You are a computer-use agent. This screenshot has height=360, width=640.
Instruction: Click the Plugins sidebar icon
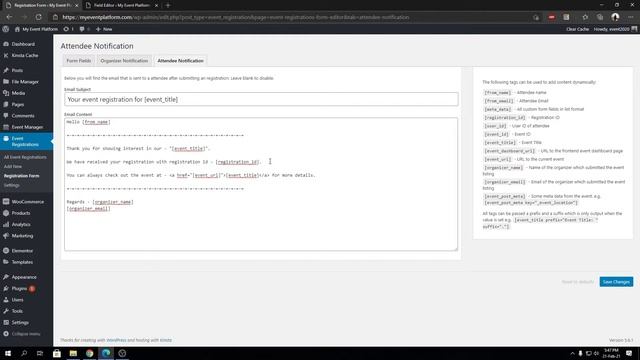tap(6, 288)
